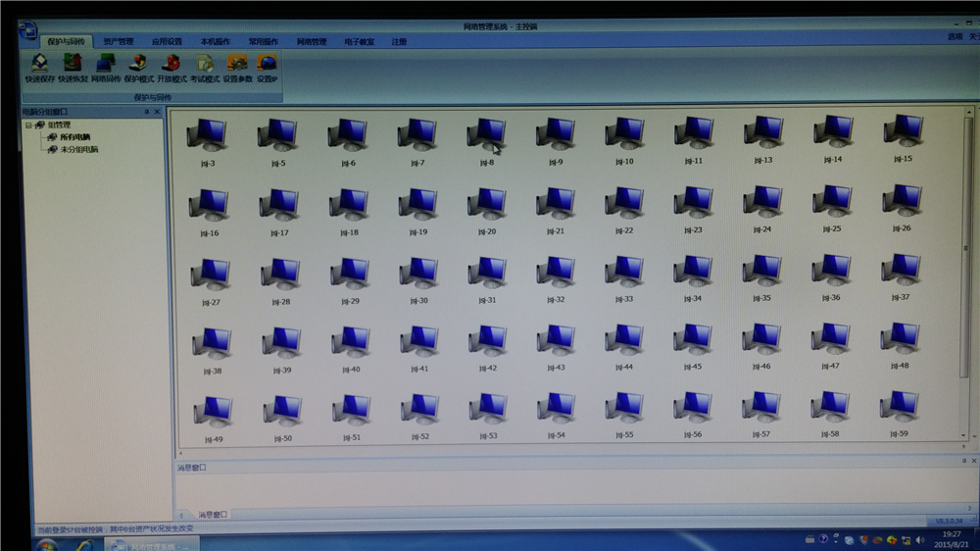The height and width of the screenshot is (551, 980).
Task: Start 网络同传 network transfer
Action: coord(106,67)
